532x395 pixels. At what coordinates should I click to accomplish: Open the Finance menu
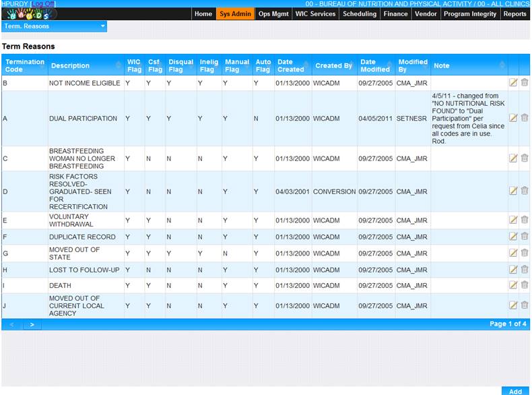click(x=395, y=14)
